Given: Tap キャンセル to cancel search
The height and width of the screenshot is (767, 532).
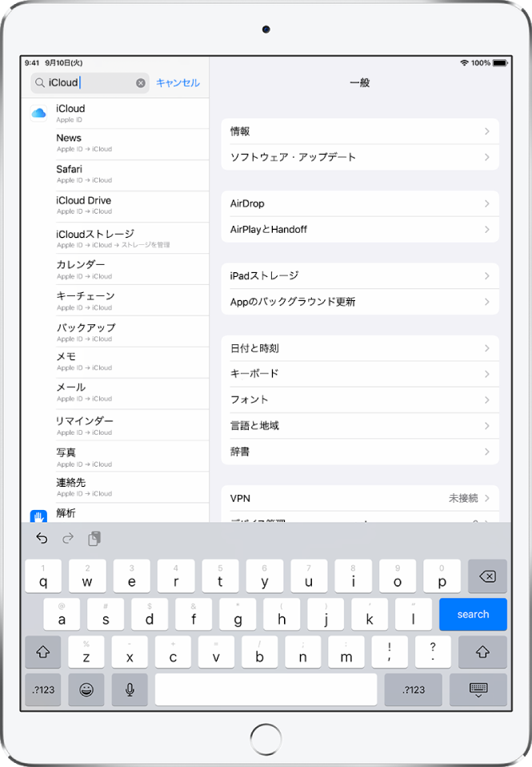Looking at the screenshot, I should (178, 82).
